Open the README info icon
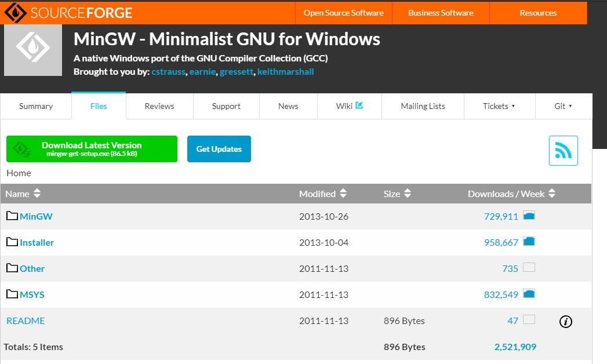 [565, 321]
